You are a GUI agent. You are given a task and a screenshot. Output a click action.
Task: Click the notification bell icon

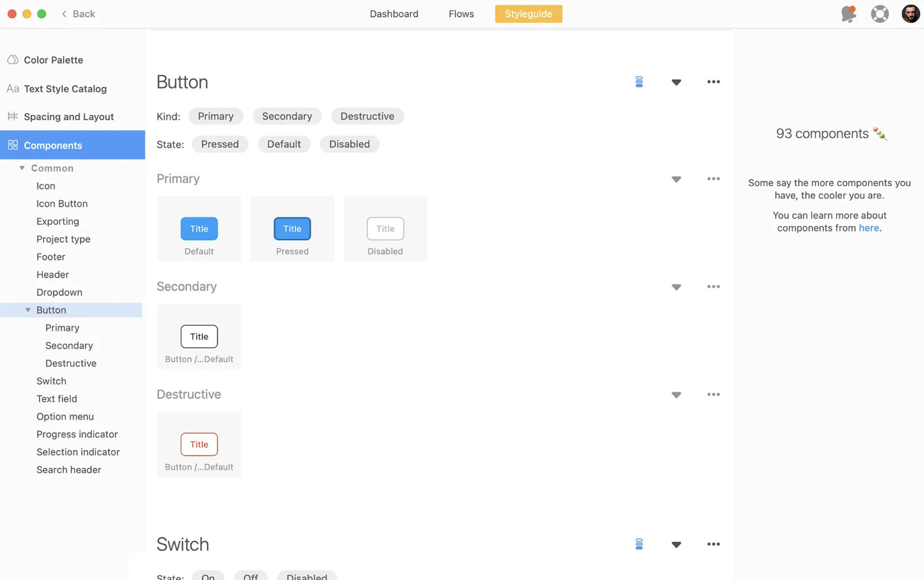(848, 13)
